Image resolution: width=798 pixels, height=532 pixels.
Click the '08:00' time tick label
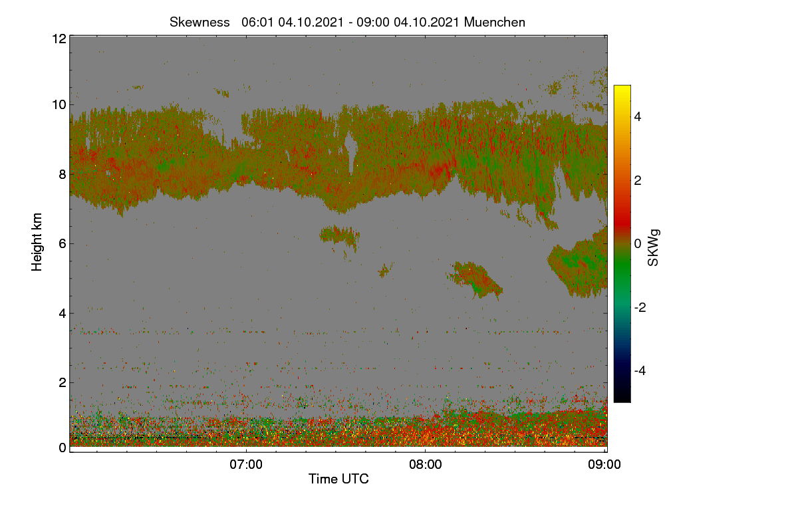click(x=426, y=465)
